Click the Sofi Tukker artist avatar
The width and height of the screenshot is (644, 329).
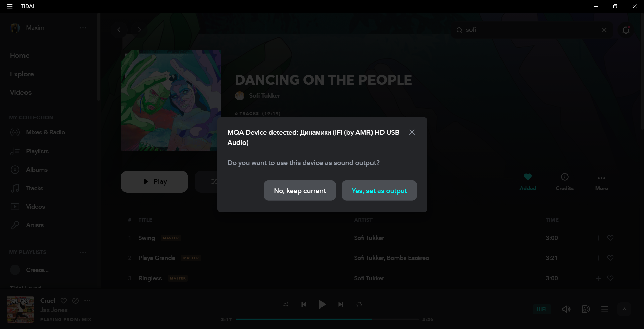point(240,96)
